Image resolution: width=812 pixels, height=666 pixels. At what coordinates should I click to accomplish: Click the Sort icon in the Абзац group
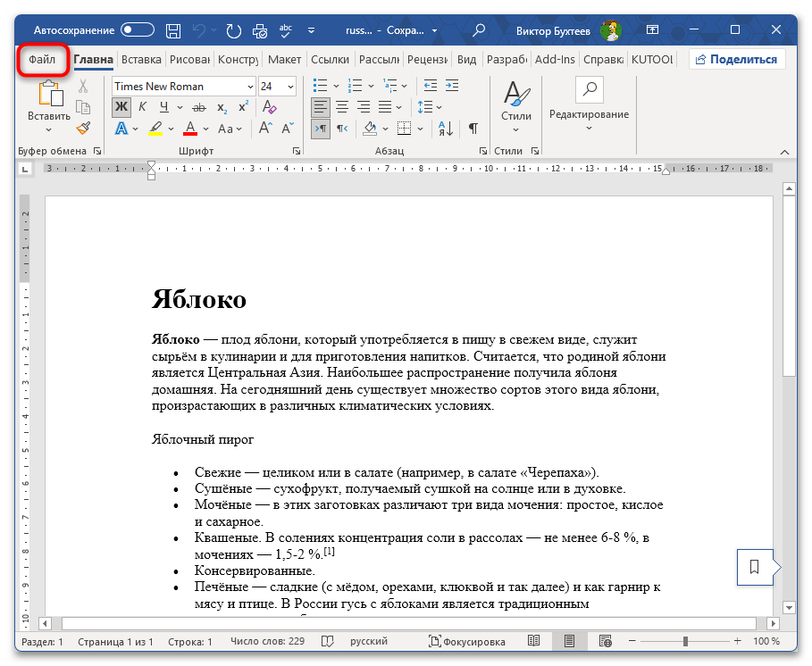[443, 129]
